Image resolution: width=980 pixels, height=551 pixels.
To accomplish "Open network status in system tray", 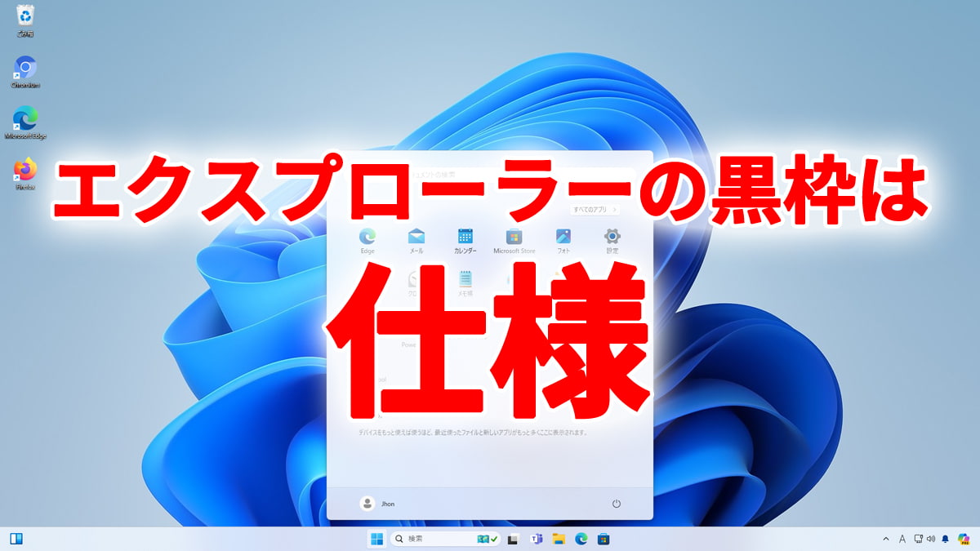I will [x=919, y=539].
